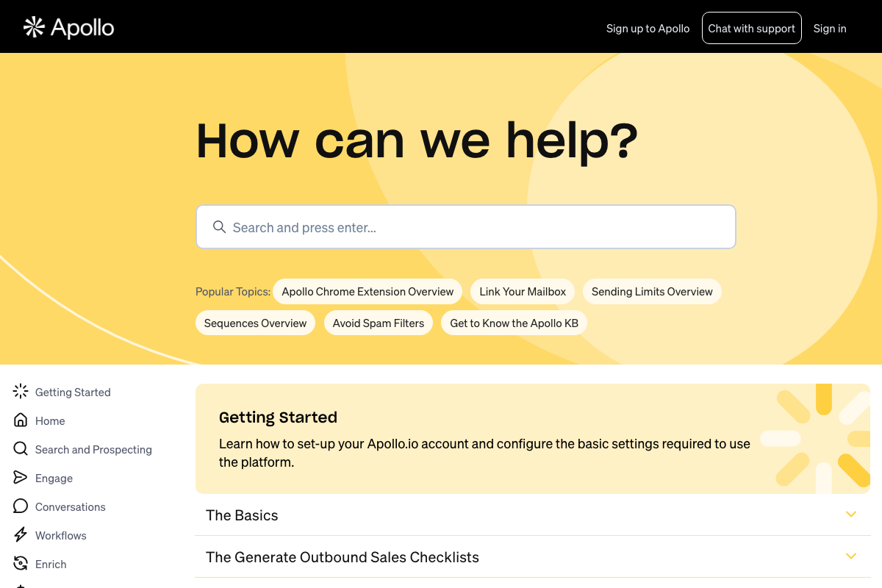Open Link Your Mailbox topic
Image resolution: width=882 pixels, height=588 pixels.
pyautogui.click(x=523, y=291)
